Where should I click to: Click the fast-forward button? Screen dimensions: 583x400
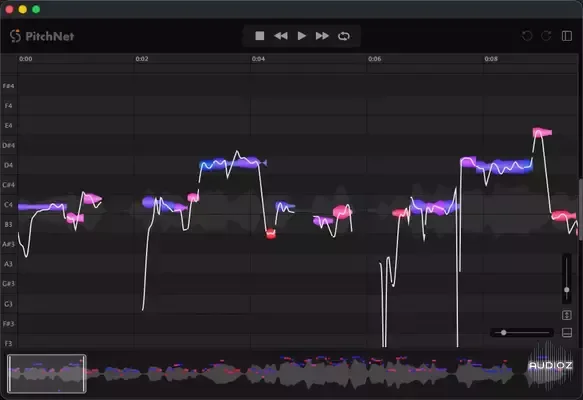click(322, 36)
